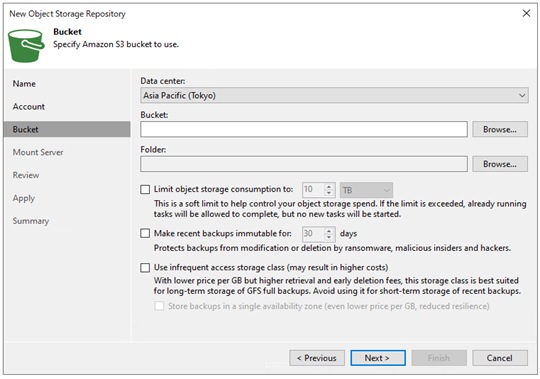Image resolution: width=540 pixels, height=379 pixels.
Task: Open the Data center dropdown
Action: click(x=334, y=95)
